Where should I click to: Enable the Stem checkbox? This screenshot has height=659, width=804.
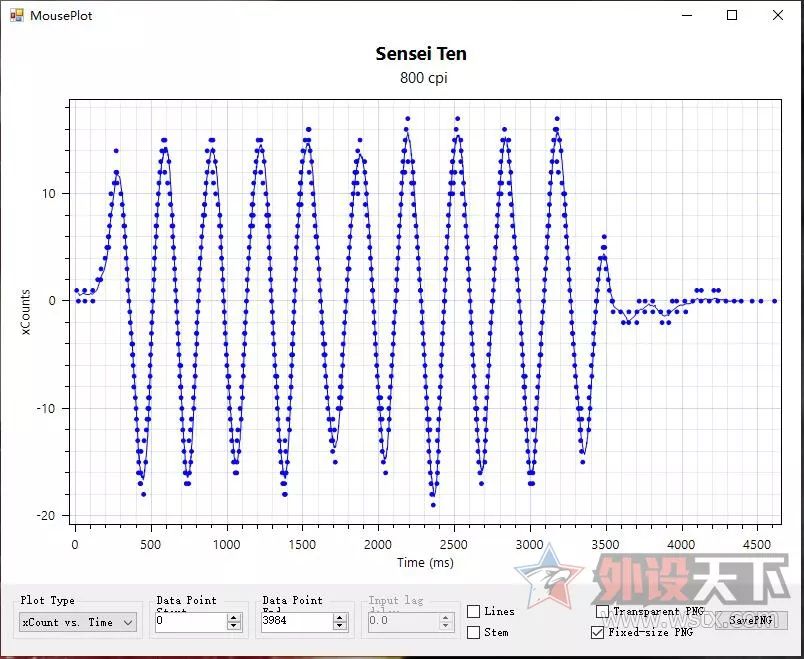473,632
